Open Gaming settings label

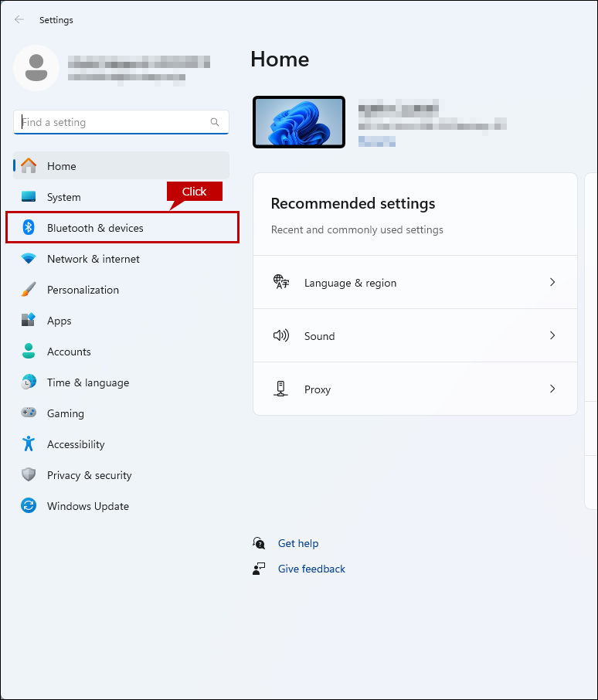[x=66, y=413]
